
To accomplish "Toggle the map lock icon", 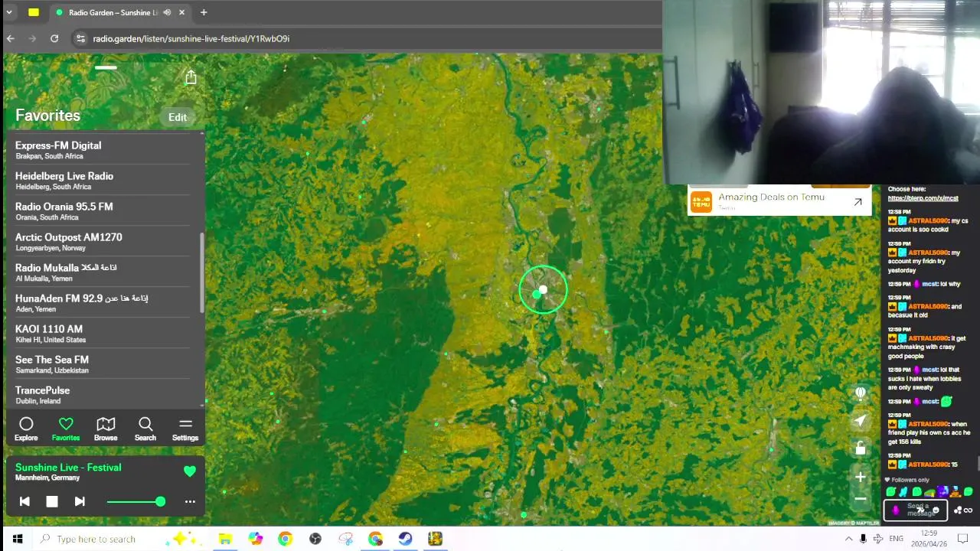I will (861, 448).
